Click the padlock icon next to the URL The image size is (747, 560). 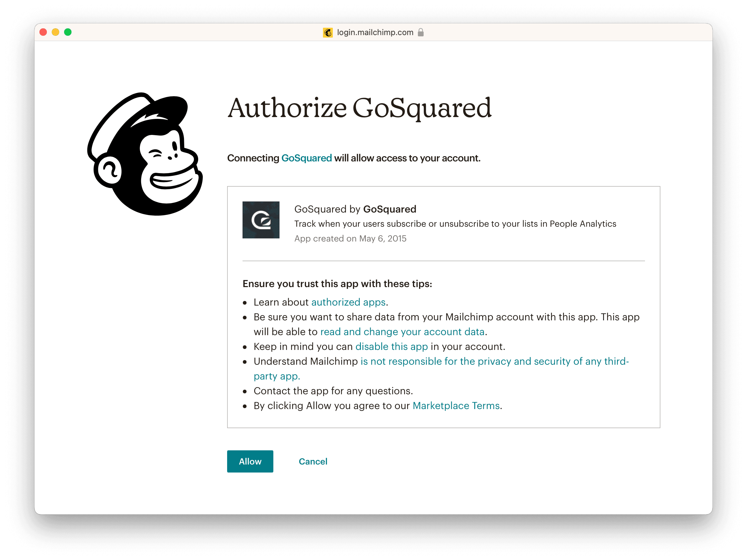pyautogui.click(x=420, y=32)
